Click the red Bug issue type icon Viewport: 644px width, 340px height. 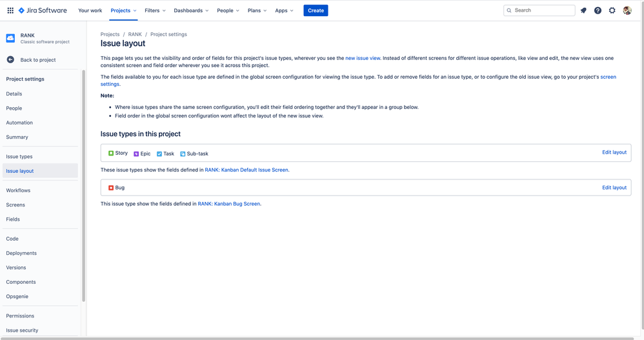coord(111,188)
